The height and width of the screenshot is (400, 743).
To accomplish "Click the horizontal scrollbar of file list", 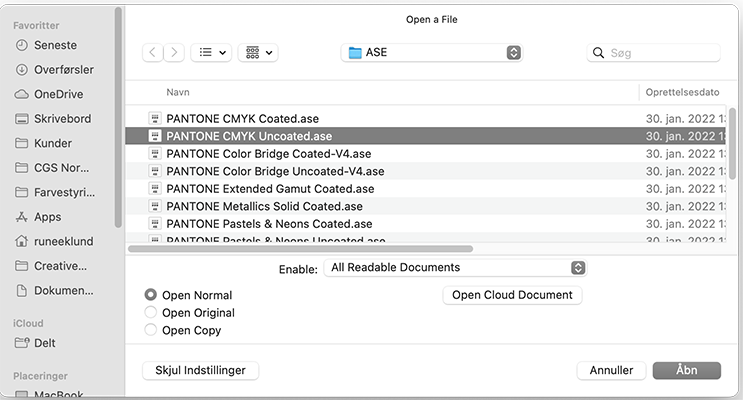I will pos(300,249).
